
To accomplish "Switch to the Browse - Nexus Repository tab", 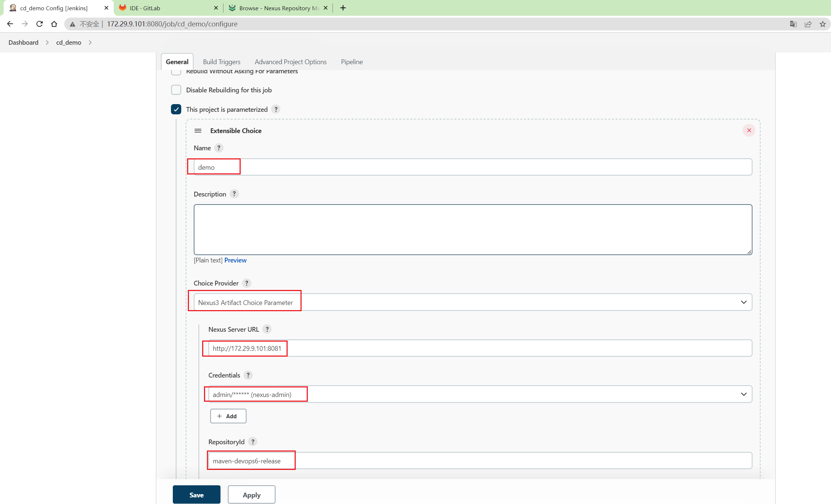I will click(x=278, y=8).
